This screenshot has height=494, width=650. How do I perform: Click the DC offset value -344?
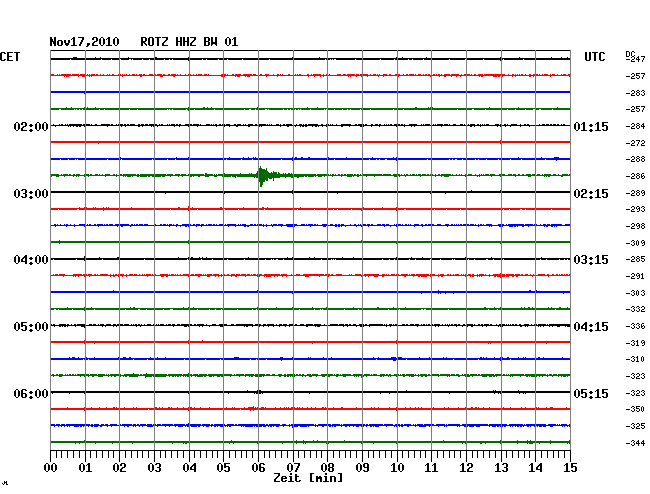click(x=635, y=443)
